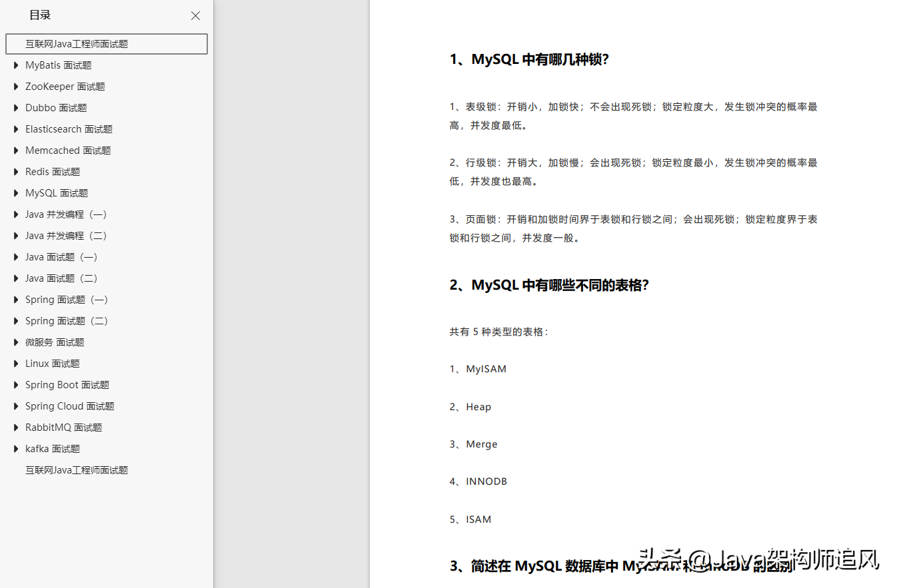Click the paragraph starting 2、行级锁
Viewport: 897px width, 588px height.
point(634,172)
